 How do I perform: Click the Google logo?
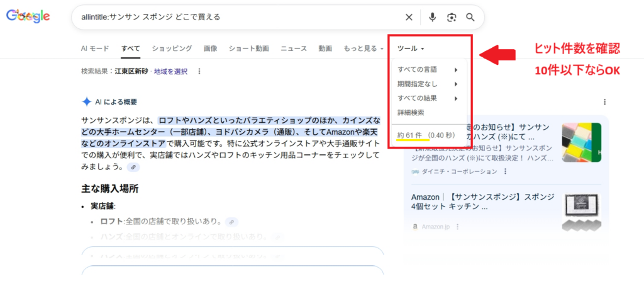pos(28,17)
